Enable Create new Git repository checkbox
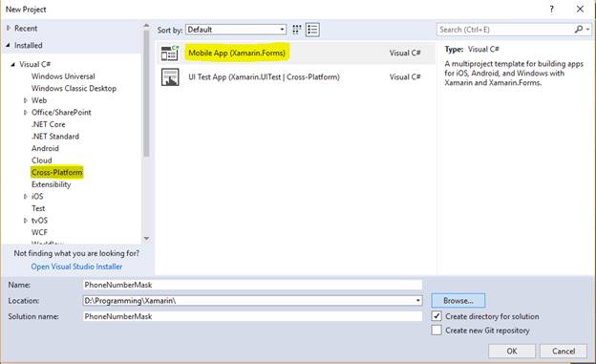 pyautogui.click(x=436, y=331)
